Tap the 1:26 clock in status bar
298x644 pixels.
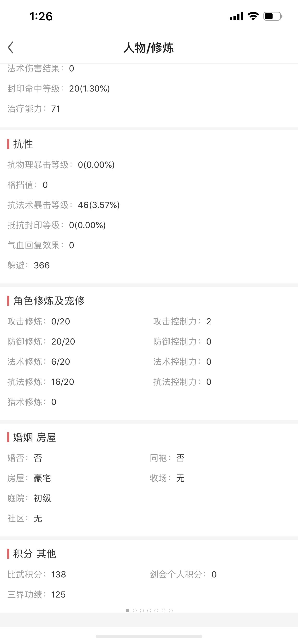(41, 17)
